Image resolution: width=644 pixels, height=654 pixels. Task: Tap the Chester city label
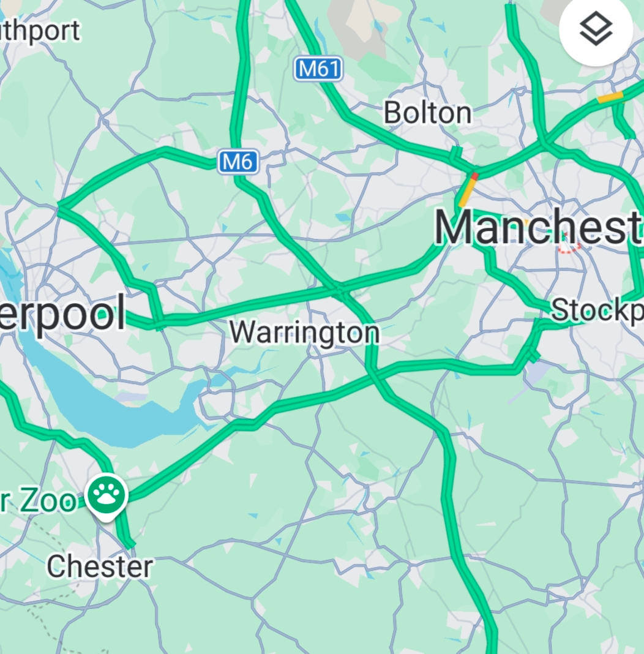[x=100, y=566]
